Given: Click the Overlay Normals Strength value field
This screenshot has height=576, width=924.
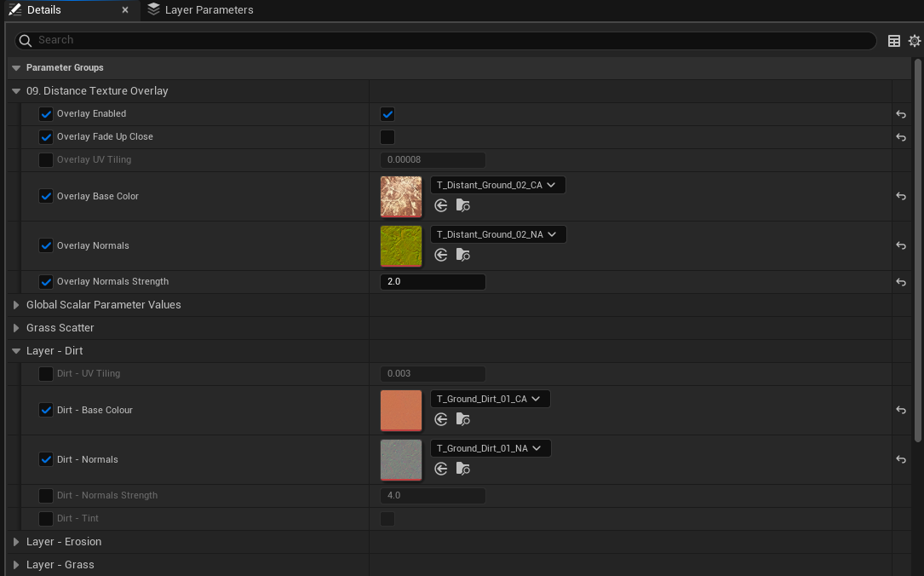Looking at the screenshot, I should pos(433,282).
